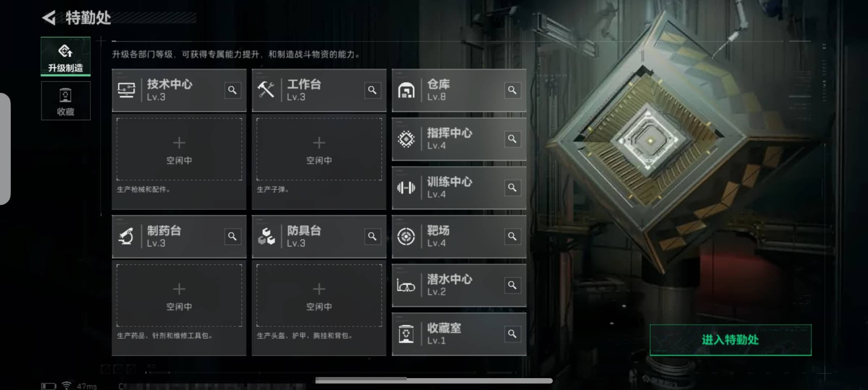Open magnifier details for 工作台
This screenshot has width=868, height=390.
point(372,90)
